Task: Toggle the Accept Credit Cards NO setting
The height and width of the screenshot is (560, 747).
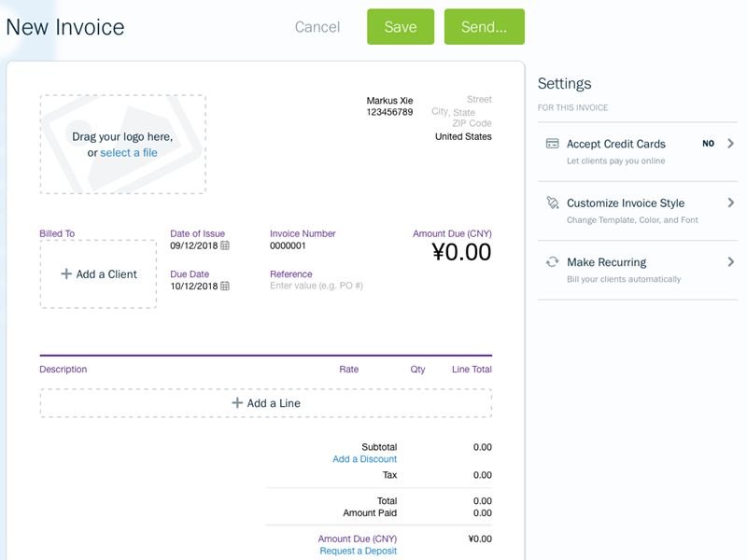Action: 708,143
